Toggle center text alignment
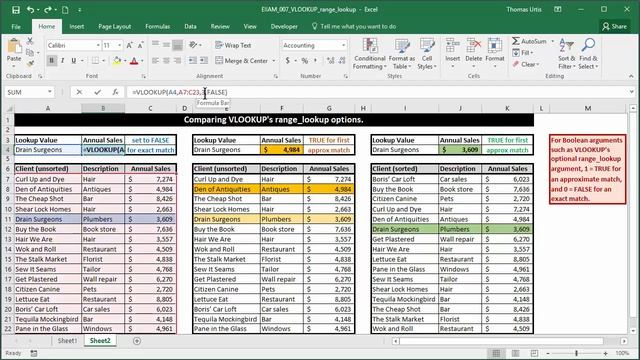This screenshot has height=360, width=640. (166, 60)
